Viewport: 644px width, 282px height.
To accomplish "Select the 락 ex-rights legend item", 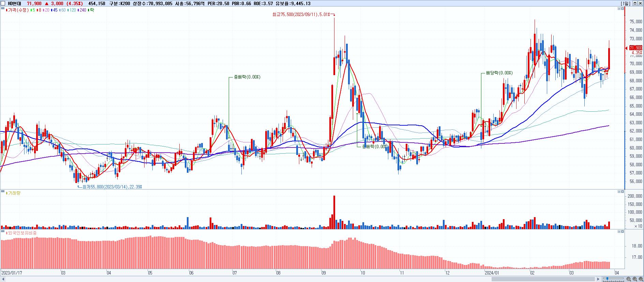I will 91,10.
